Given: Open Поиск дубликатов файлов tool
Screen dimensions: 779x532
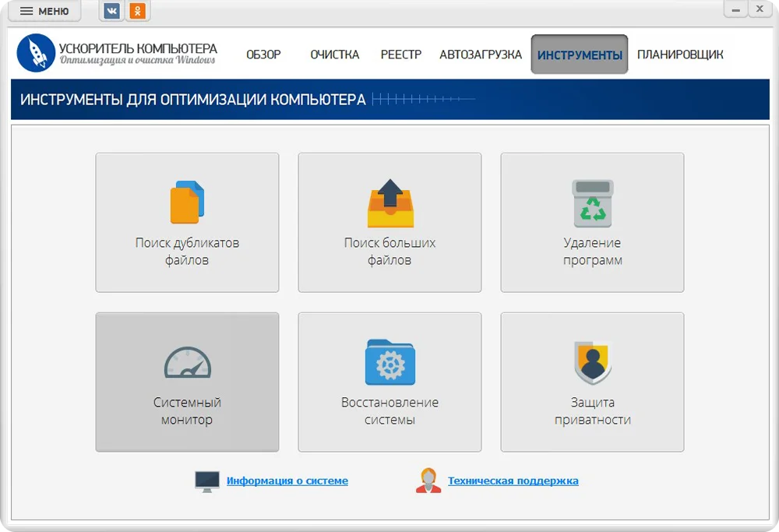Looking at the screenshot, I should tap(187, 222).
